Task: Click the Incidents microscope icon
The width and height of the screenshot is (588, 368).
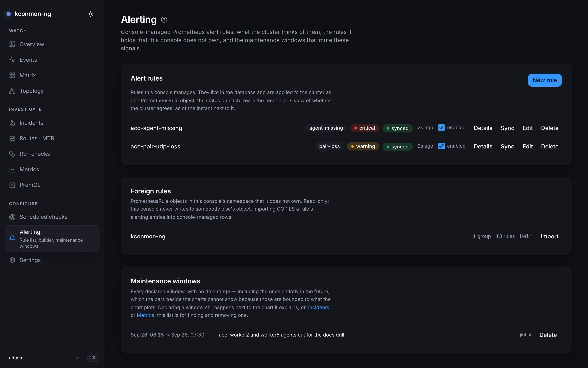Action: tap(12, 123)
